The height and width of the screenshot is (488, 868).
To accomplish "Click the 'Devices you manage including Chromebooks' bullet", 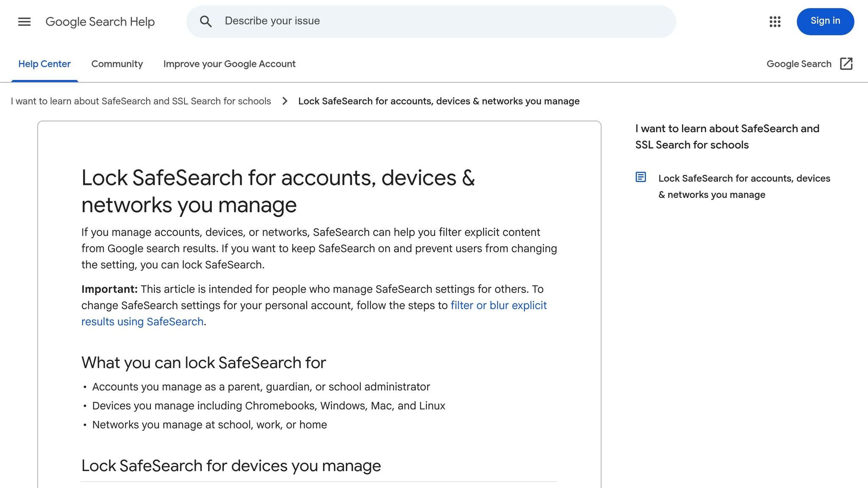I will tap(269, 406).
